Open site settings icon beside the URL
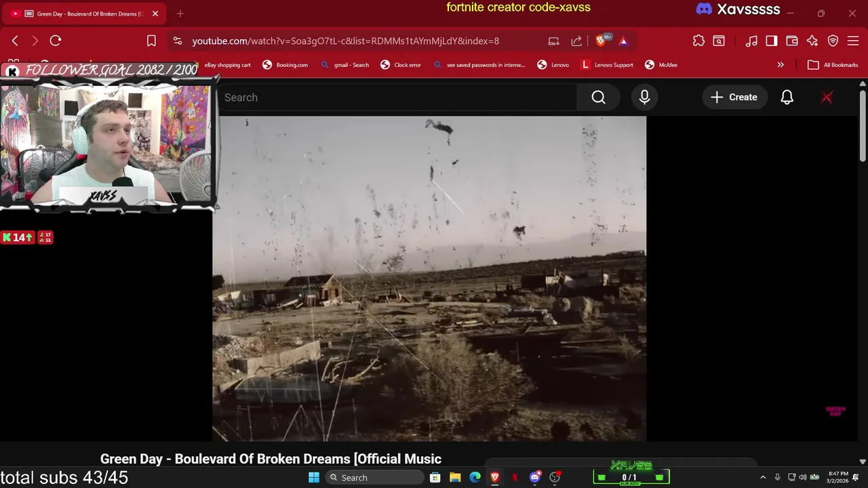The image size is (868, 488). coord(178,41)
